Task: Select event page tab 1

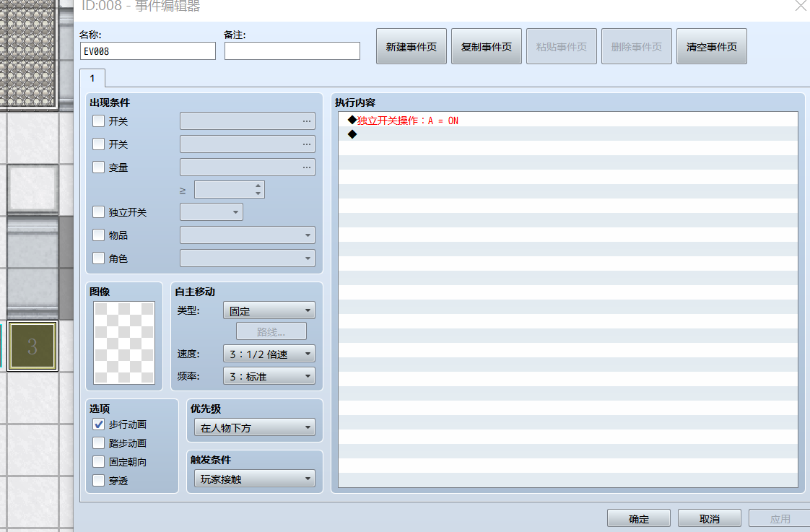Action: pyautogui.click(x=92, y=78)
